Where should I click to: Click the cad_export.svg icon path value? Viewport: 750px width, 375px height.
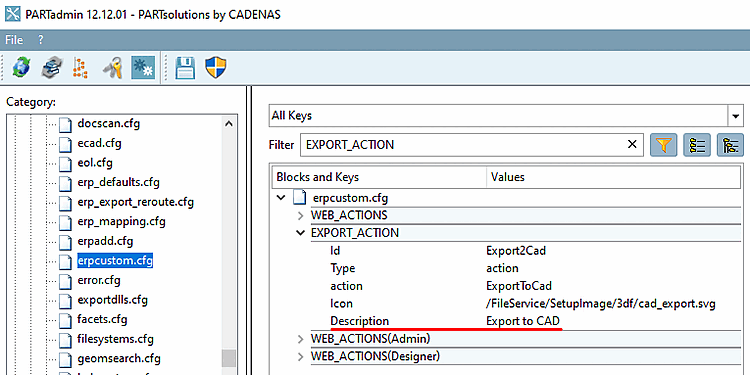click(x=601, y=303)
